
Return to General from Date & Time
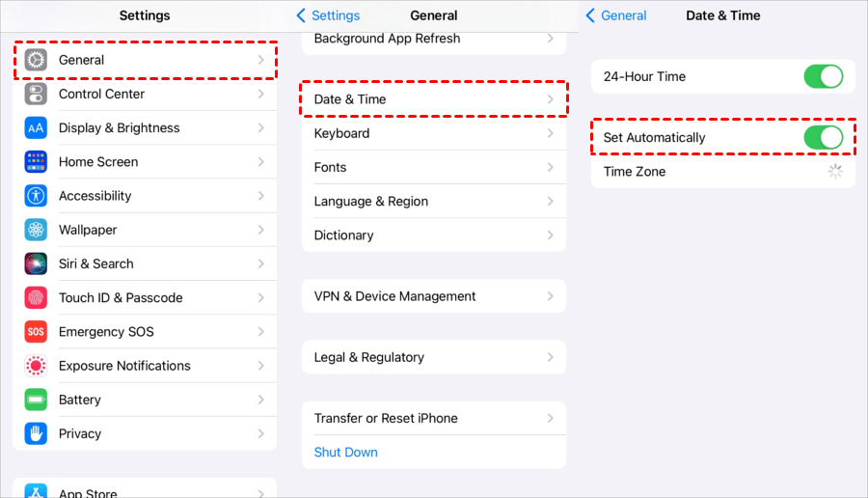coord(615,15)
